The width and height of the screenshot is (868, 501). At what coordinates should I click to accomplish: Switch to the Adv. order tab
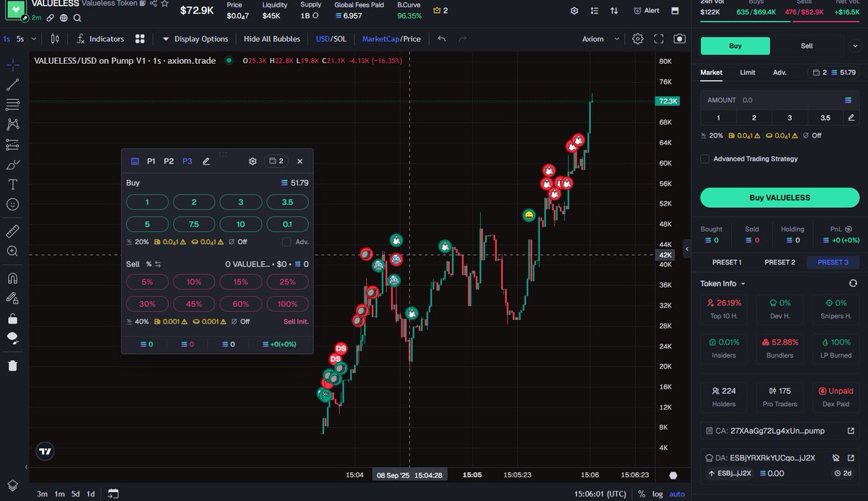[x=780, y=72]
